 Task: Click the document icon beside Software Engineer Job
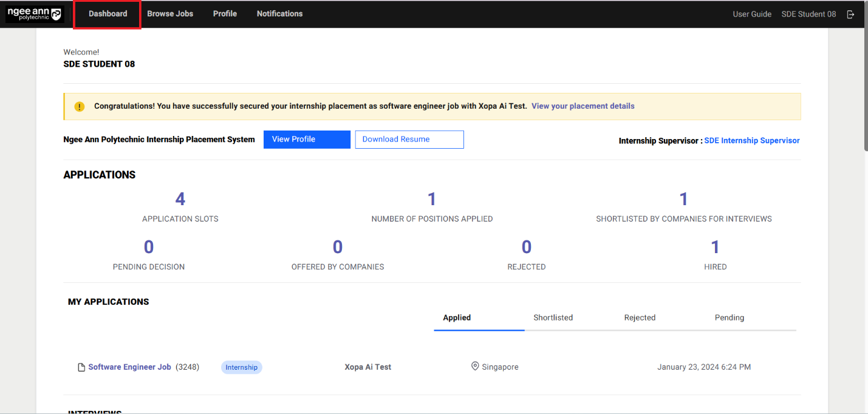click(81, 367)
